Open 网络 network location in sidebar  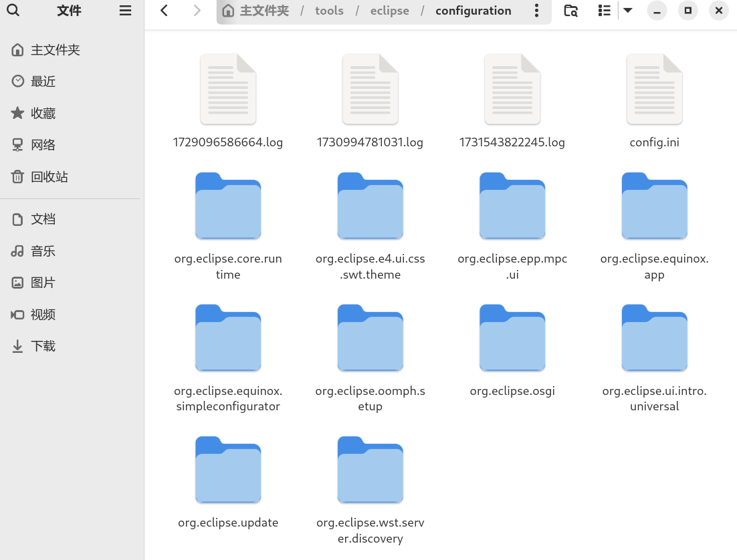pyautogui.click(x=70, y=145)
